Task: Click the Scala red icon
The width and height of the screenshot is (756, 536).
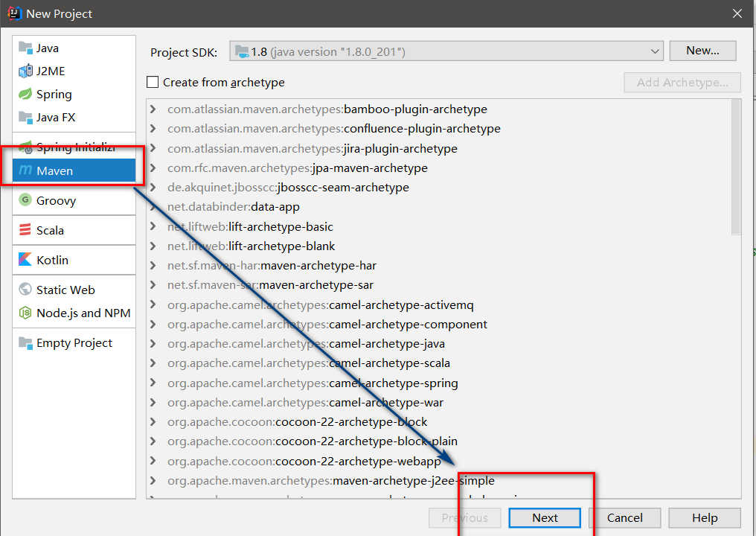Action: click(25, 229)
